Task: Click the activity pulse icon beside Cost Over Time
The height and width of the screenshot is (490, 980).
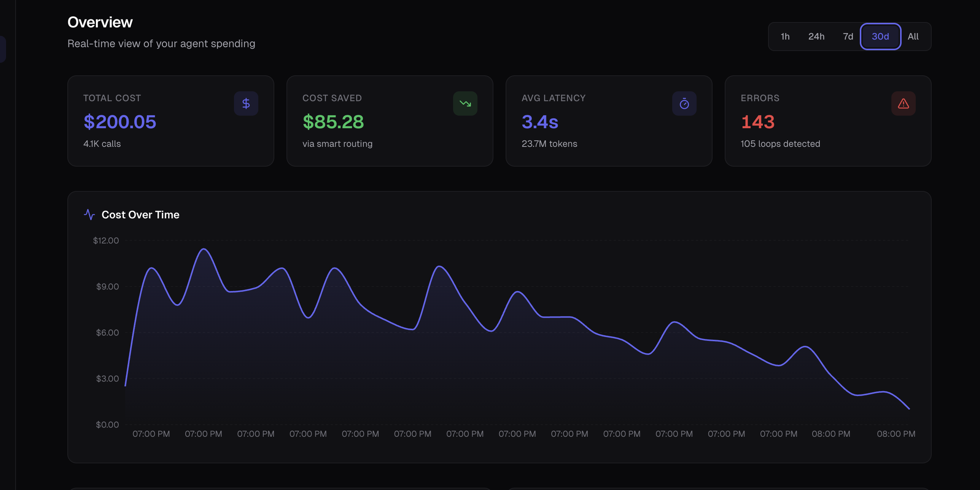Action: click(89, 214)
